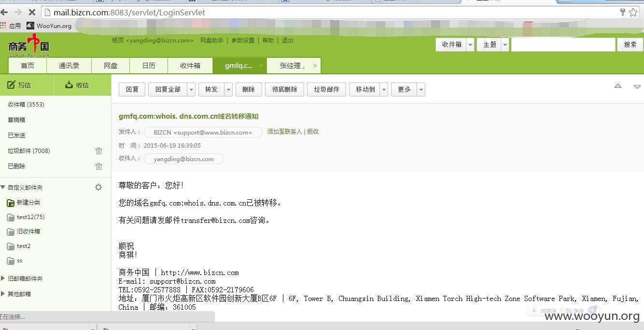Empty 已删除 folder with trash icon
Screen dimensions: 644x330
[x=98, y=166]
